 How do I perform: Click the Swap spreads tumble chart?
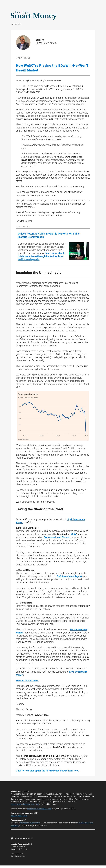coord(53,416)
